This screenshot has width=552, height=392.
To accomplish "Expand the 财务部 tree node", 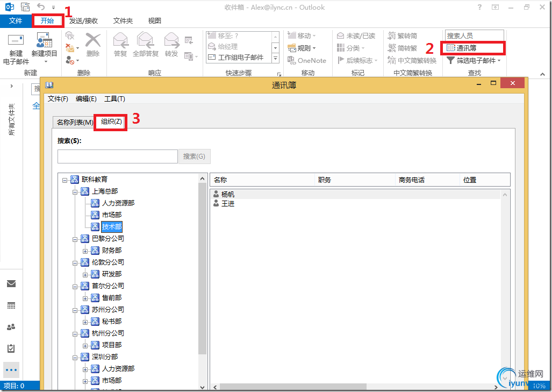I will point(85,252).
